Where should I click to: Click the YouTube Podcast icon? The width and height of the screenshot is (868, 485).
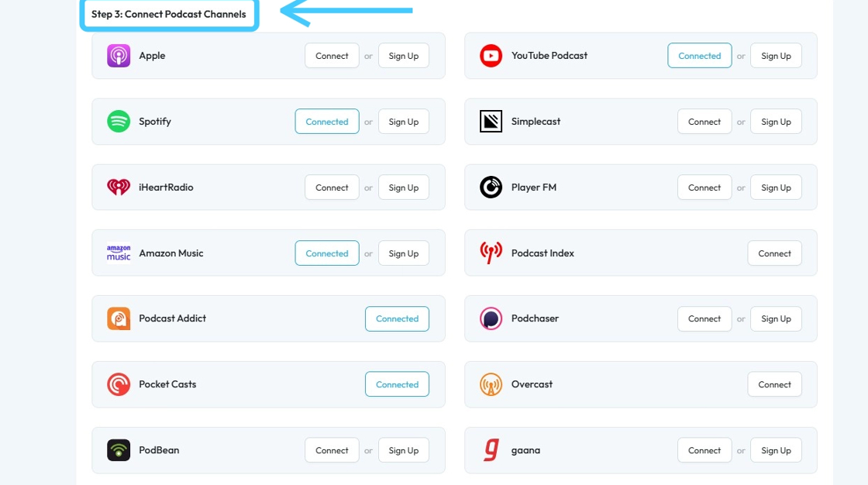491,56
